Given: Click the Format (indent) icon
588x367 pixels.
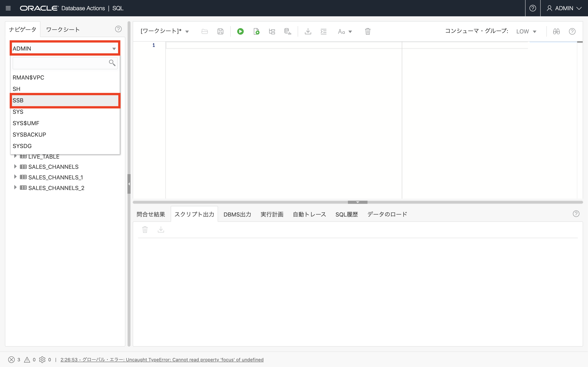Looking at the screenshot, I should tap(324, 31).
